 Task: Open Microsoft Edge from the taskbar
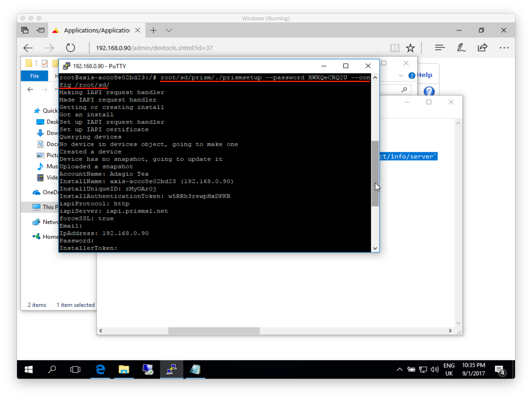(x=100, y=369)
